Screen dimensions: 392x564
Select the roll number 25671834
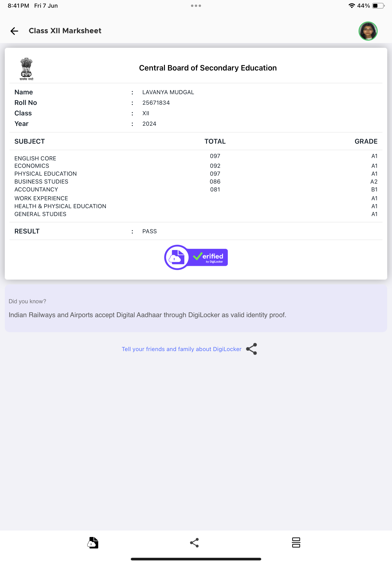click(156, 103)
